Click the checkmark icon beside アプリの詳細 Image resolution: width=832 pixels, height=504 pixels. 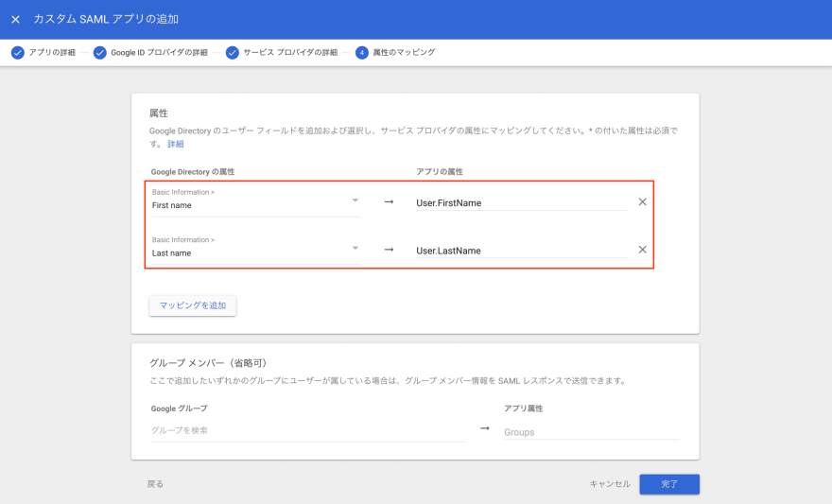pos(18,53)
